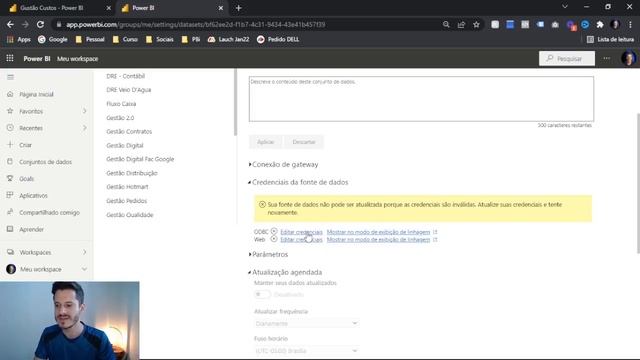Select the Gestão Distribuição dataset

click(132, 173)
